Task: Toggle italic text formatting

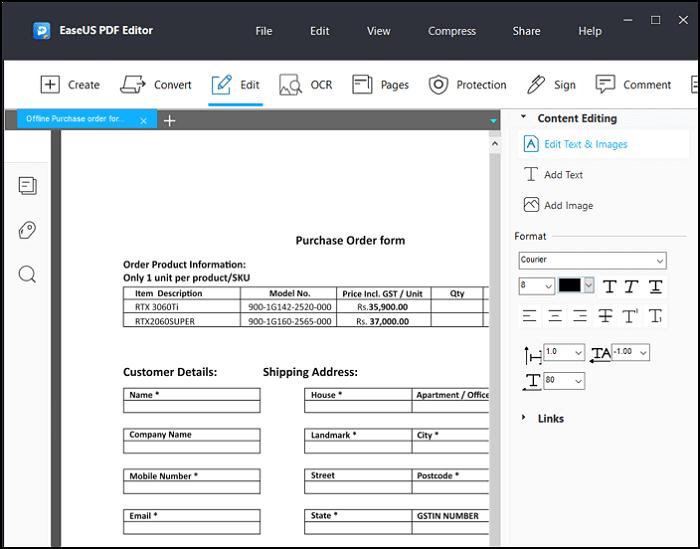Action: tap(632, 287)
